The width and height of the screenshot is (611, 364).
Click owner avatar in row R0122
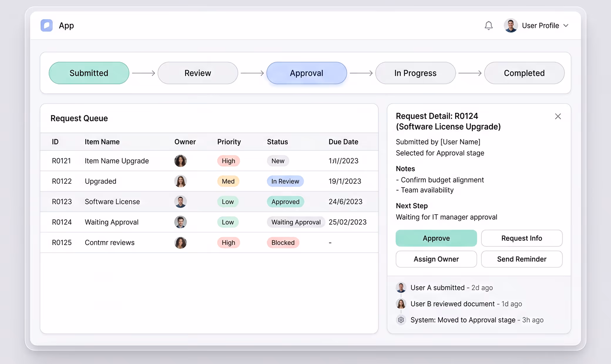click(x=180, y=181)
